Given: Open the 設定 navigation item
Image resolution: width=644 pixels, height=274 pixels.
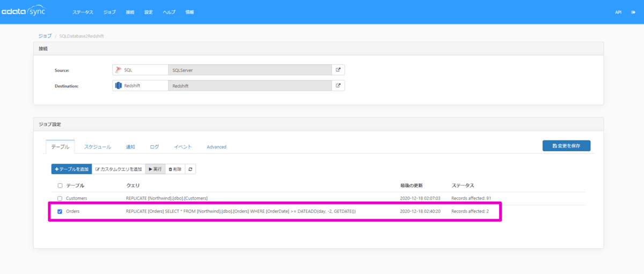Looking at the screenshot, I should point(149,12).
